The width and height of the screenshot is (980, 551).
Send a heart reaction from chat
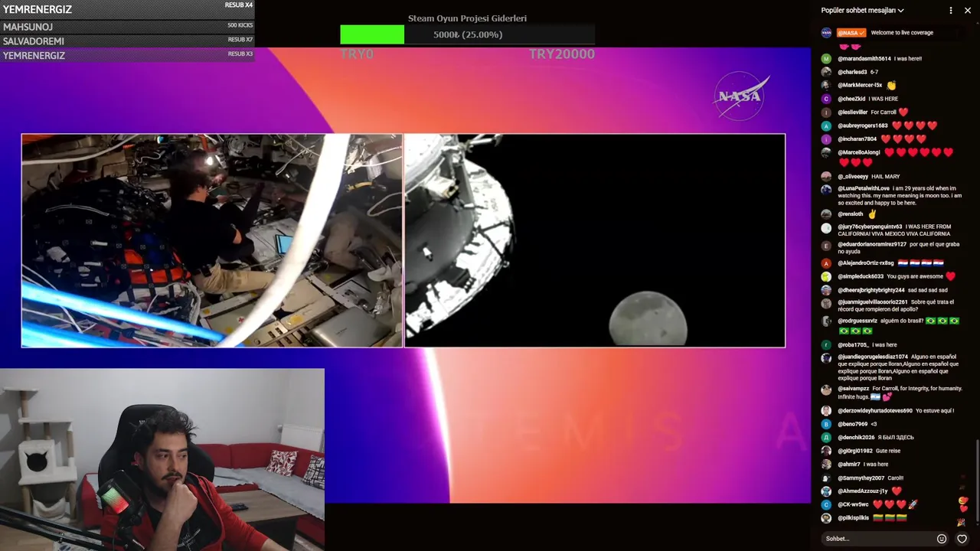coord(962,539)
